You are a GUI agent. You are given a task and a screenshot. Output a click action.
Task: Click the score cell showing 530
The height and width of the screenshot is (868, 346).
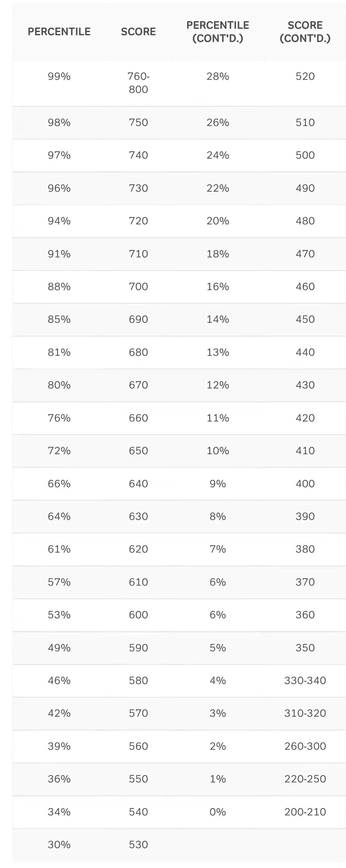coord(138,844)
